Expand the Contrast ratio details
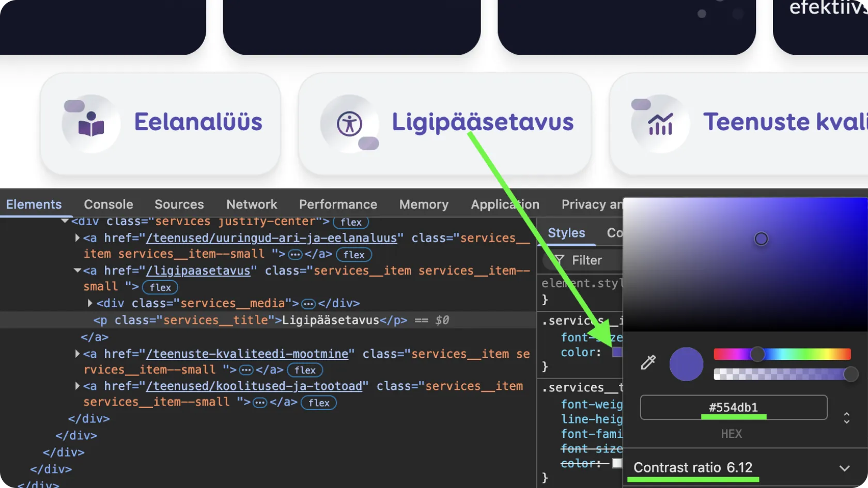 (x=844, y=468)
